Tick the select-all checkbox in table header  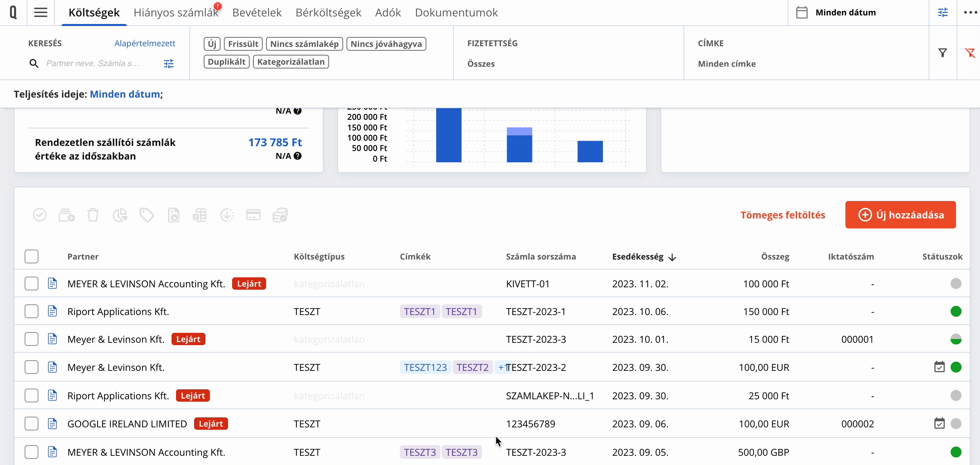(32, 256)
